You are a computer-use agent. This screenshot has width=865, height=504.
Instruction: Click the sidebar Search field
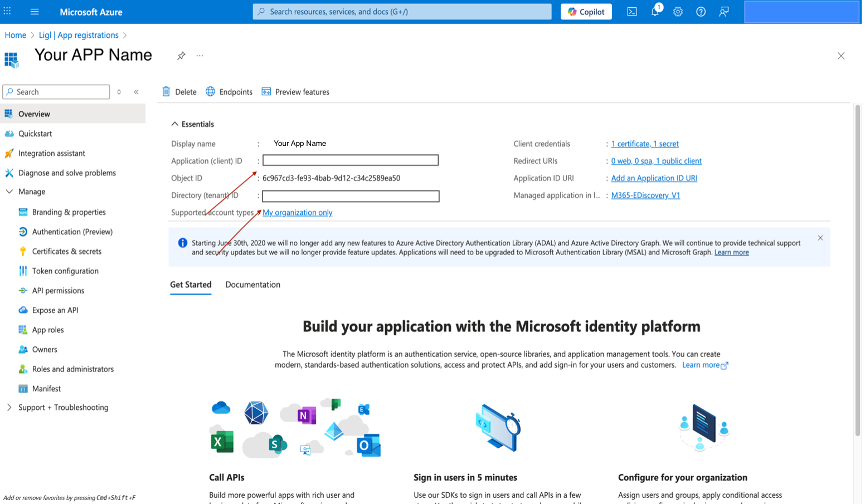(56, 92)
